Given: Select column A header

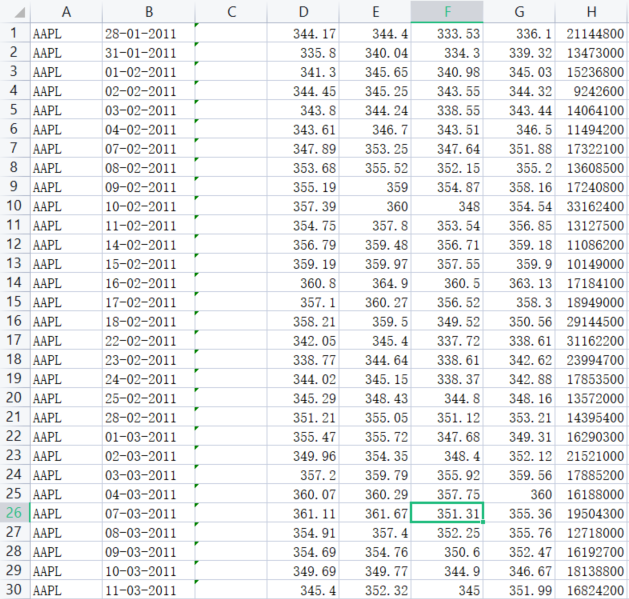Looking at the screenshot, I should pos(66,12).
